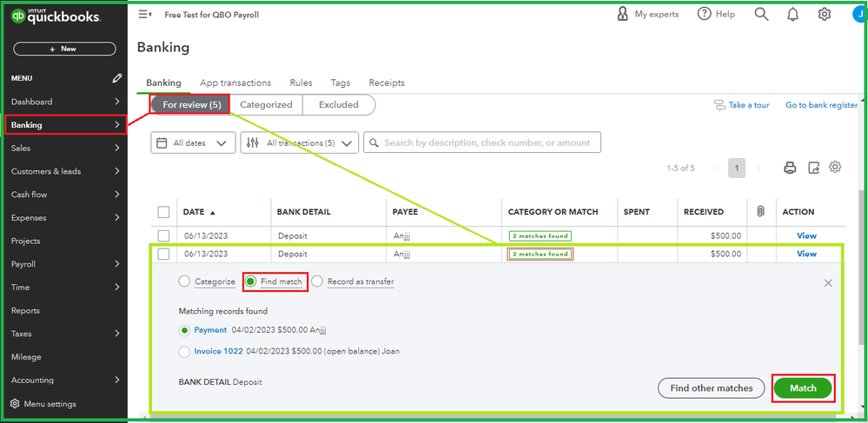868x423 pixels.
Task: Switch to the Receipts tab
Action: tap(387, 83)
